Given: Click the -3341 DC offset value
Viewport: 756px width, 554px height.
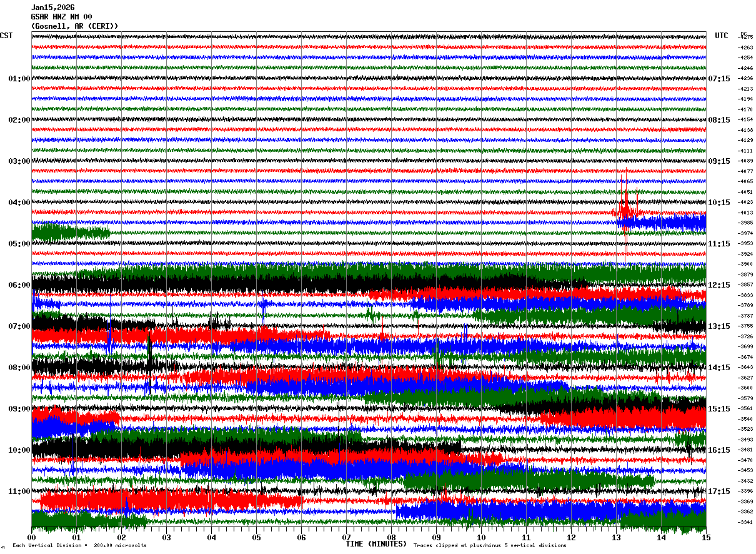Looking at the screenshot, I should pos(746,522).
